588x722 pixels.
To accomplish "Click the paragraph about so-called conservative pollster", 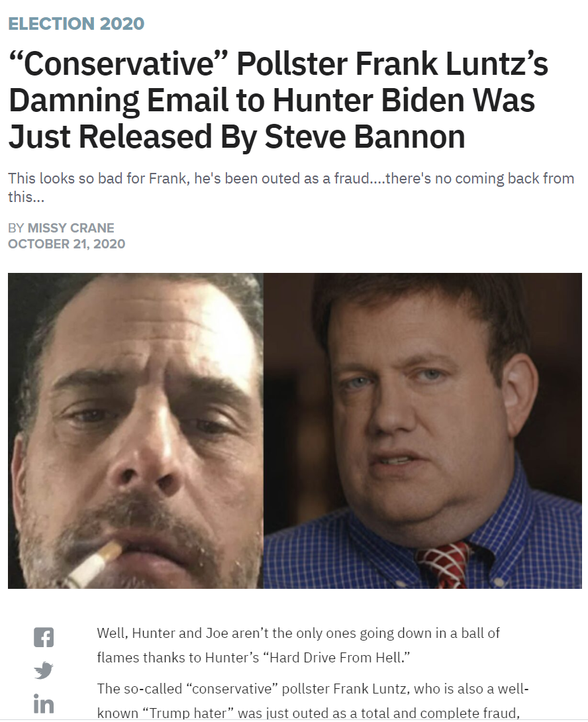I will coord(313,701).
